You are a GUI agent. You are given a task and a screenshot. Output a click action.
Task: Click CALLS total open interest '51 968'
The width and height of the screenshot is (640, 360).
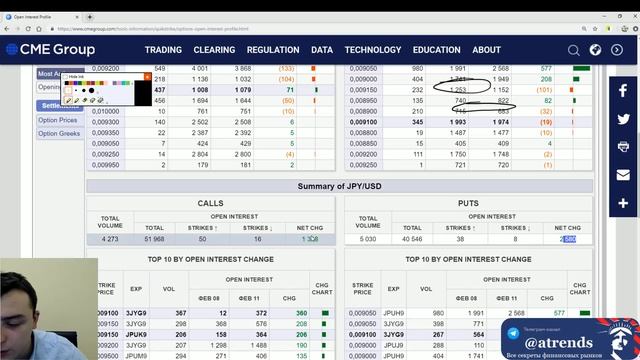tap(154, 239)
